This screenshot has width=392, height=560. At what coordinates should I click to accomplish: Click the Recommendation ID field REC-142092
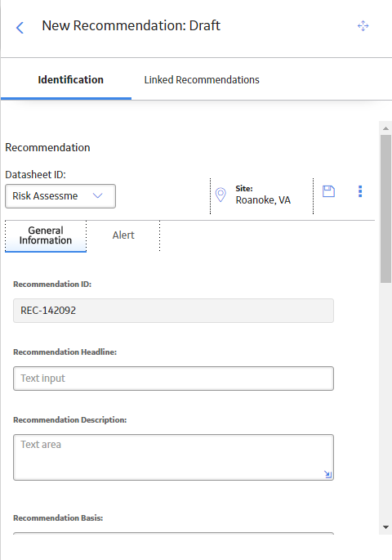pyautogui.click(x=173, y=311)
